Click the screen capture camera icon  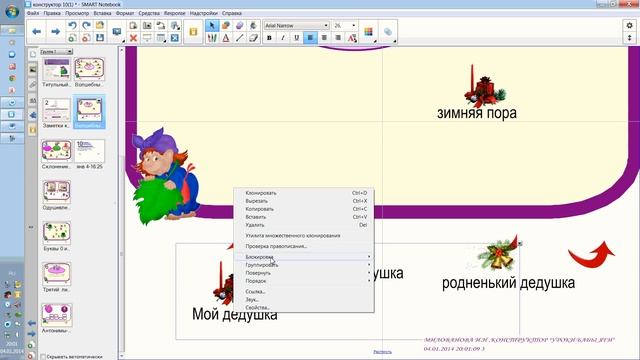pyautogui.click(x=147, y=25)
